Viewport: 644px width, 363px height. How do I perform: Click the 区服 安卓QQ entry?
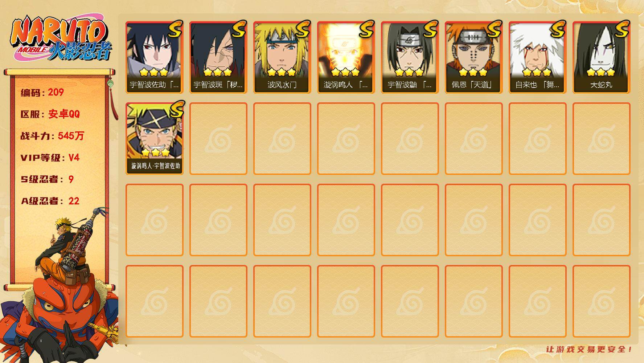[x=50, y=114]
